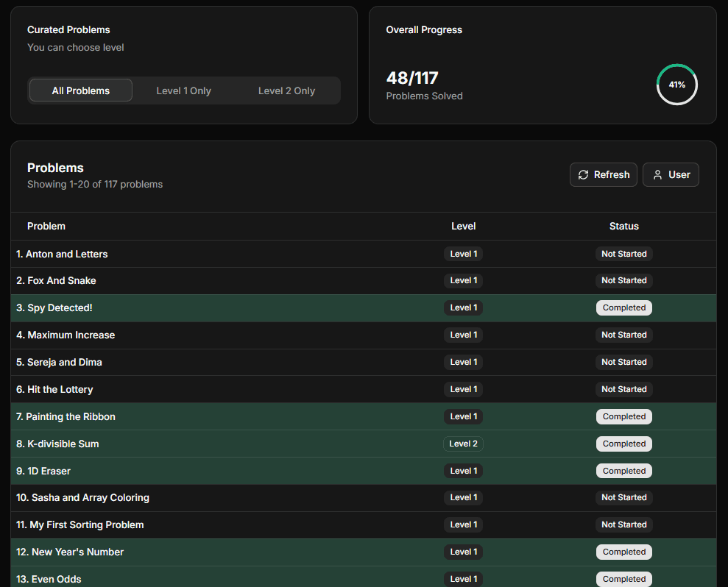Select the All Problems filter

click(81, 90)
